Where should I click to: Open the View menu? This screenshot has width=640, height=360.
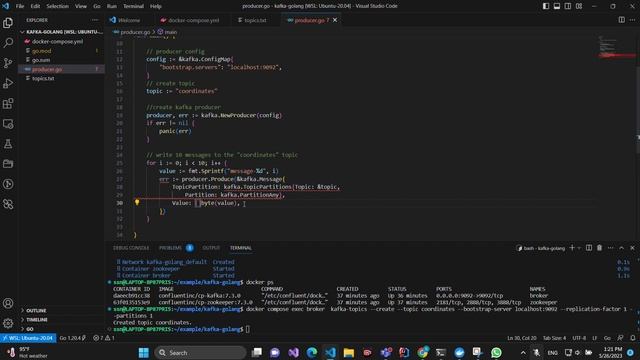click(80, 6)
